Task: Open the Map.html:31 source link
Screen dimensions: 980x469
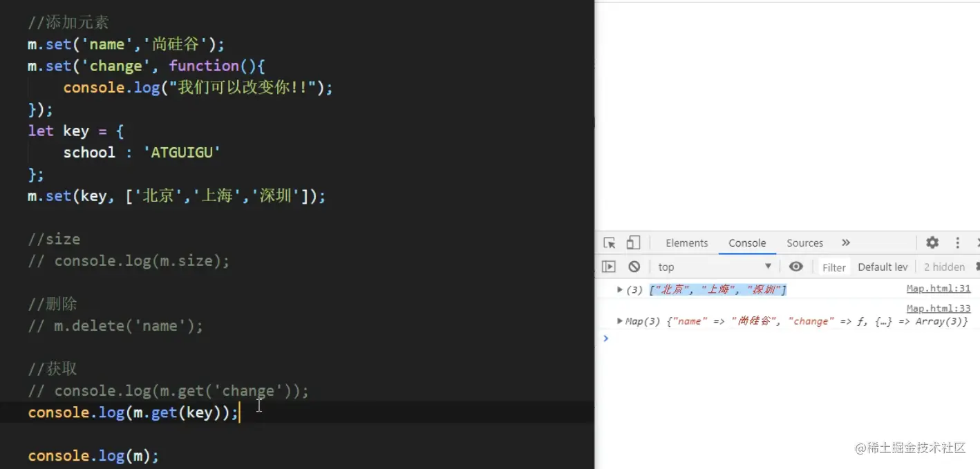Action: [x=939, y=289]
